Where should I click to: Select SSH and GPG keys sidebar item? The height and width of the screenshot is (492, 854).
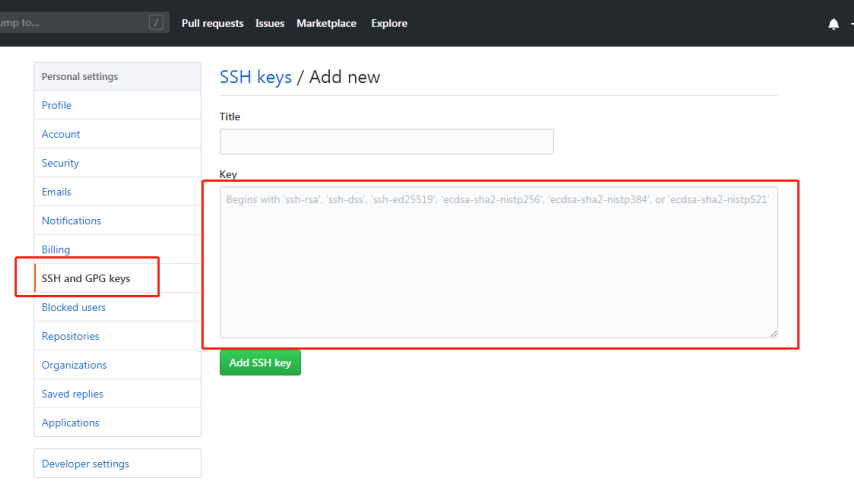click(117, 278)
